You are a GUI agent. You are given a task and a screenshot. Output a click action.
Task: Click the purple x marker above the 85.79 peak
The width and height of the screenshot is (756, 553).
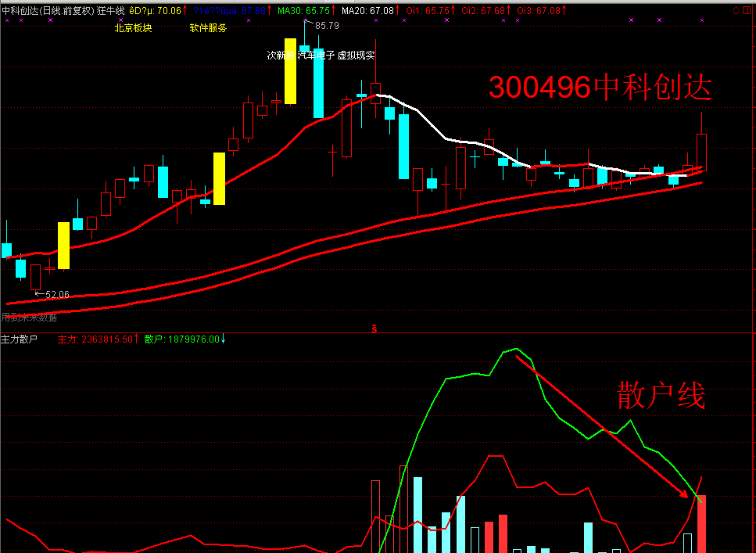click(305, 20)
